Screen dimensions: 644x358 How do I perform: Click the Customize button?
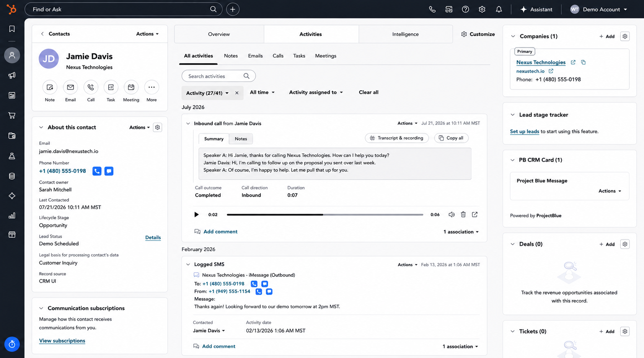[x=478, y=34]
